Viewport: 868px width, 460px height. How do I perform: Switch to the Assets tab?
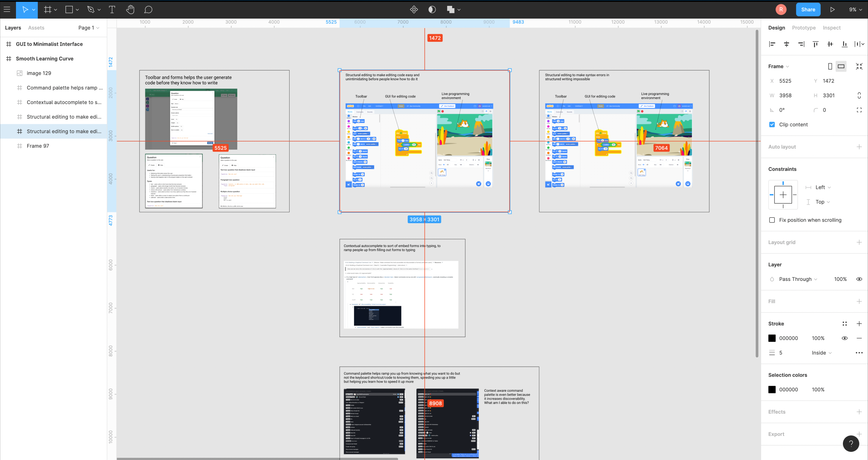[x=36, y=28]
